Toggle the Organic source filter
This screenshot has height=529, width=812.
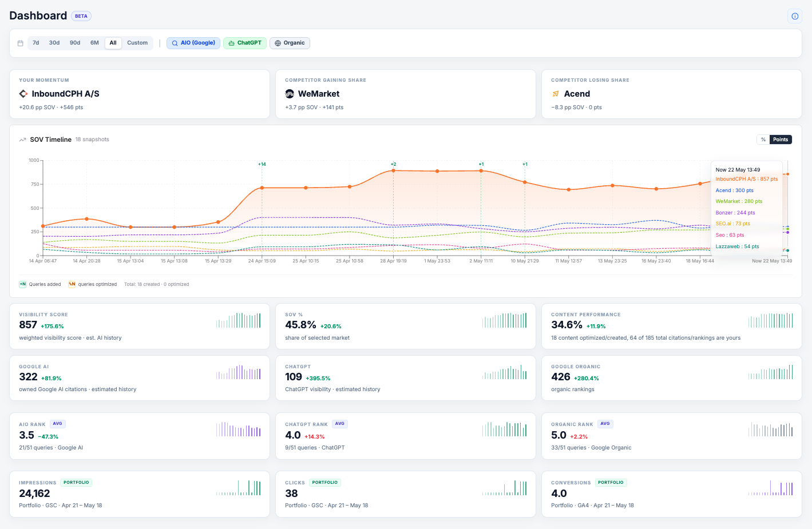click(290, 43)
